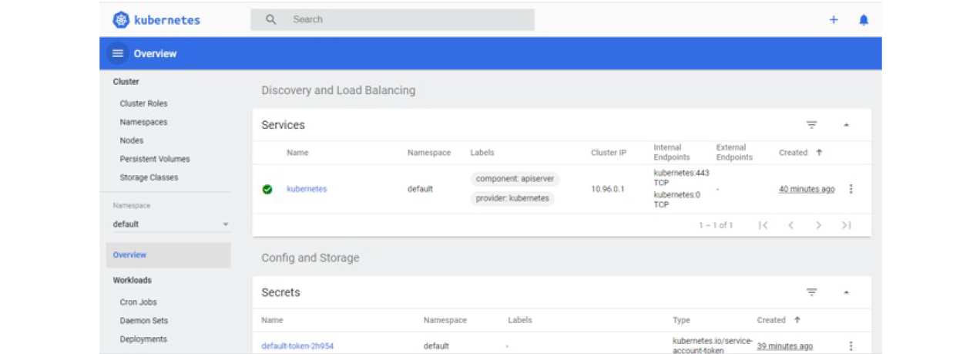The width and height of the screenshot is (980, 354).
Task: Collapse the Secrets card
Action: click(846, 292)
